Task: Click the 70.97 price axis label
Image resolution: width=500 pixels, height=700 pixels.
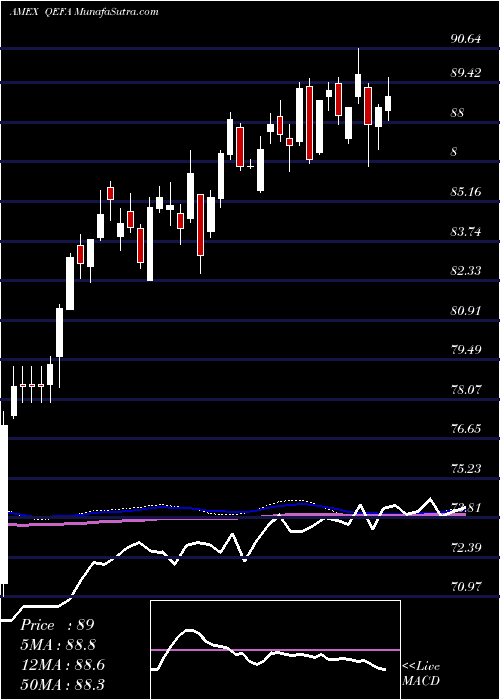Action: click(466, 587)
